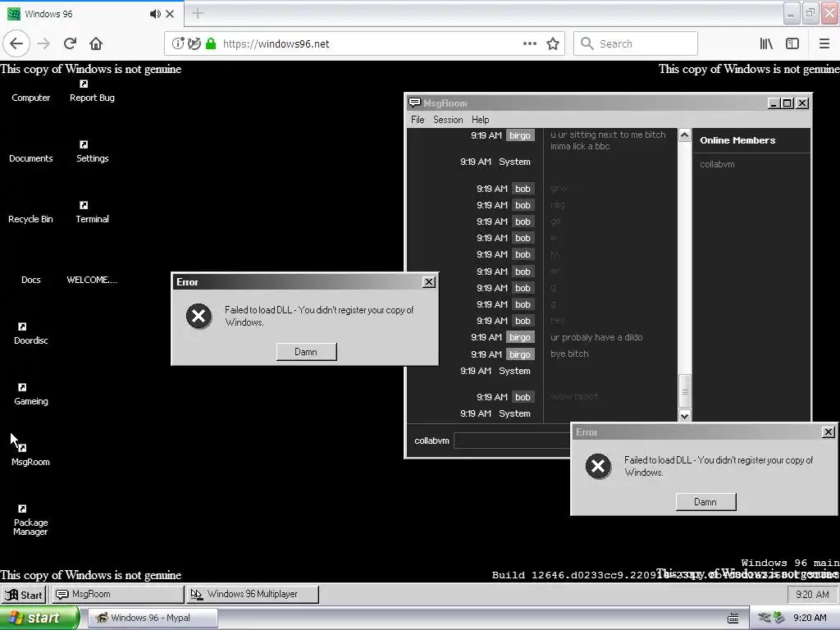Click the network tray icon in XP taskbar

(765, 618)
